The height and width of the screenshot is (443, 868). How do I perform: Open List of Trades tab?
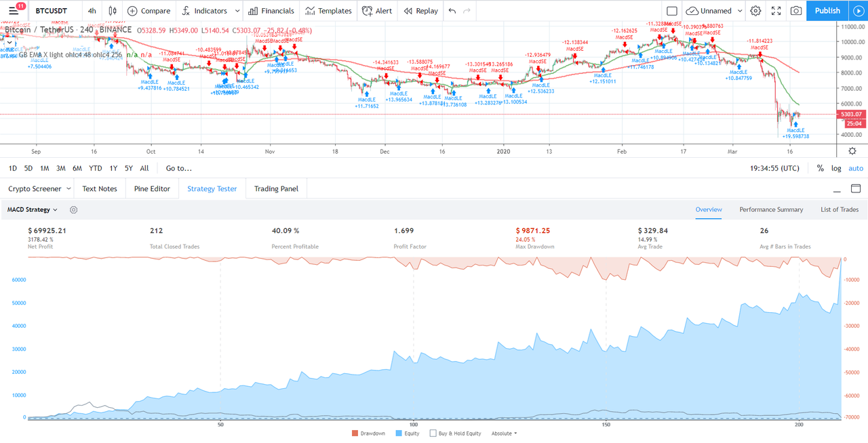pos(840,210)
